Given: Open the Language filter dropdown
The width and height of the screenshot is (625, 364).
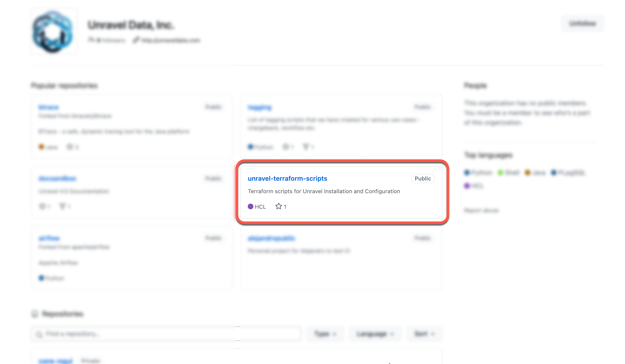Looking at the screenshot, I should point(375,334).
